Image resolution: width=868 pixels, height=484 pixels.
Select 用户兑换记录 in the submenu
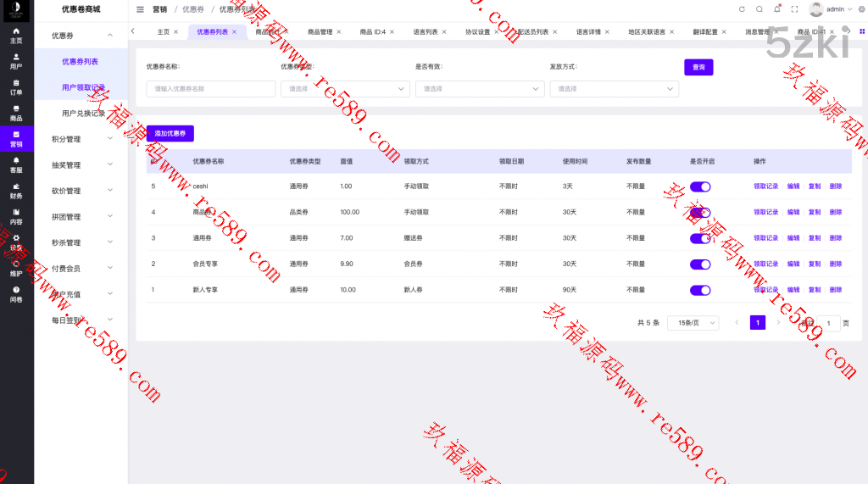point(82,113)
